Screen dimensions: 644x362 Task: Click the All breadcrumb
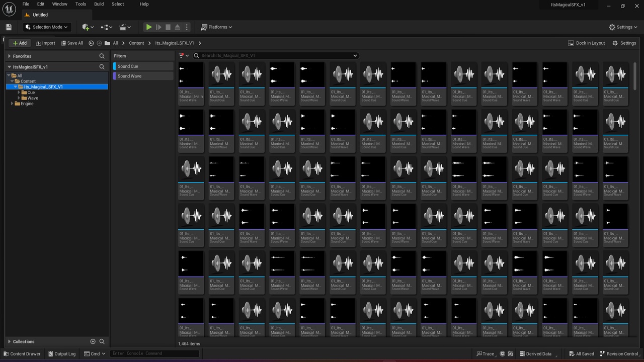tap(115, 43)
